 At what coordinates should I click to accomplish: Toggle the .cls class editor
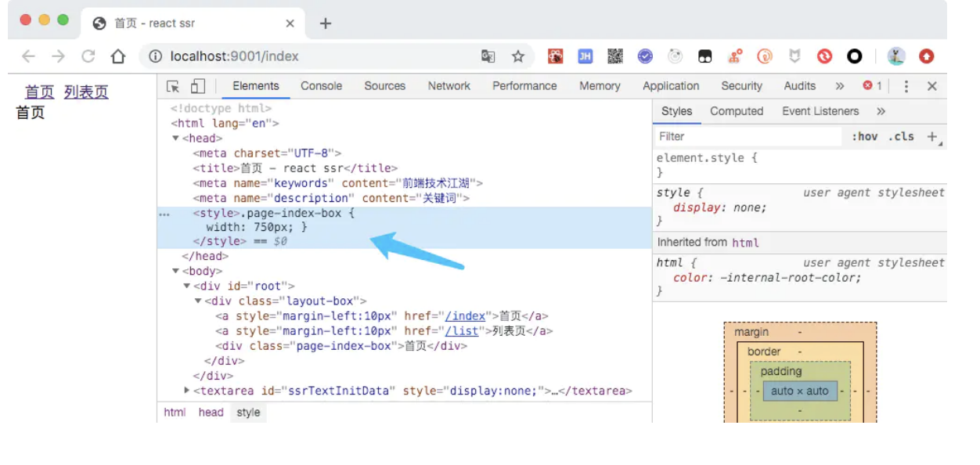901,136
